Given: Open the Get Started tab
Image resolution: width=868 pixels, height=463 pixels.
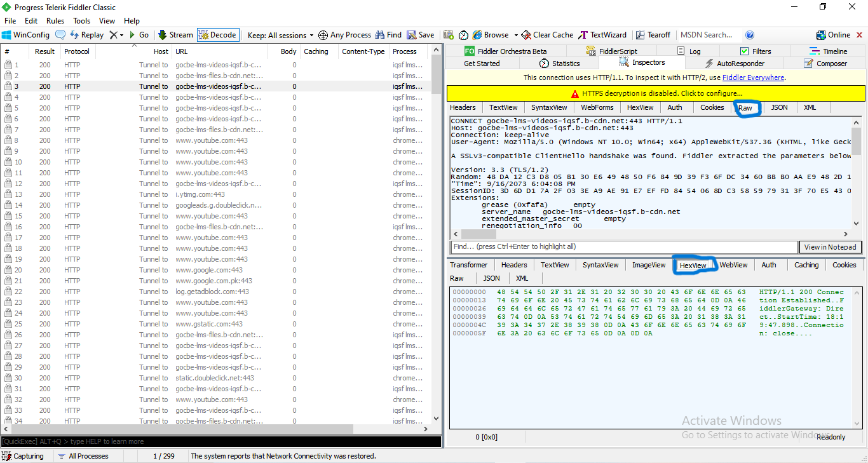Looking at the screenshot, I should point(482,64).
